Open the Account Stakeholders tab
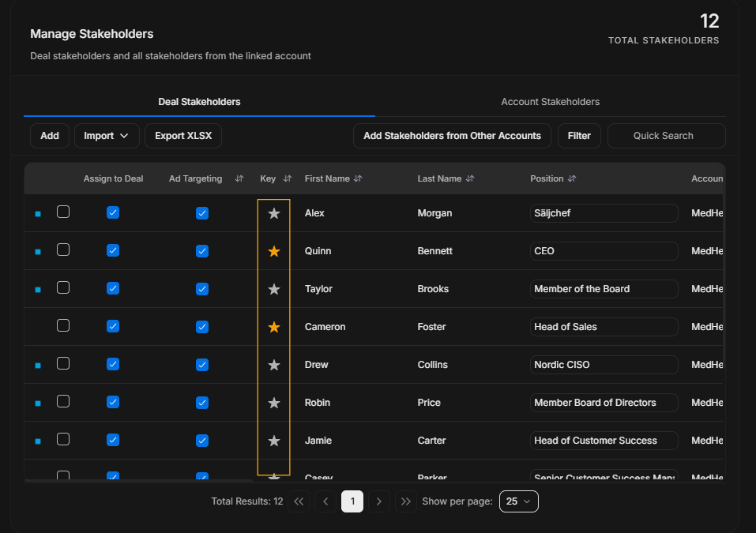This screenshot has height=533, width=756. [550, 102]
